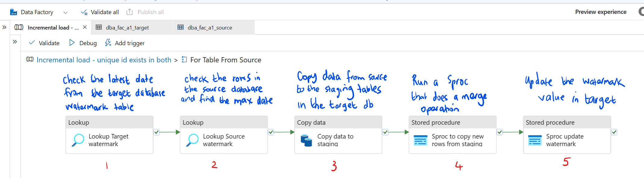644x178 pixels.
Task: Select Sproc to copy new rows icon
Action: click(420, 140)
